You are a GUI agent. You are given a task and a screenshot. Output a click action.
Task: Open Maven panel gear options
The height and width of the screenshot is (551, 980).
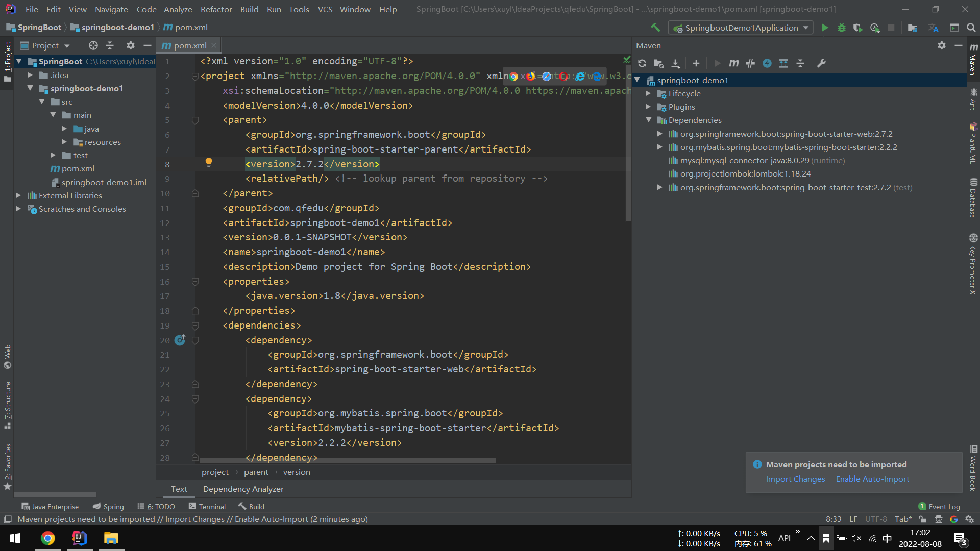coord(942,45)
